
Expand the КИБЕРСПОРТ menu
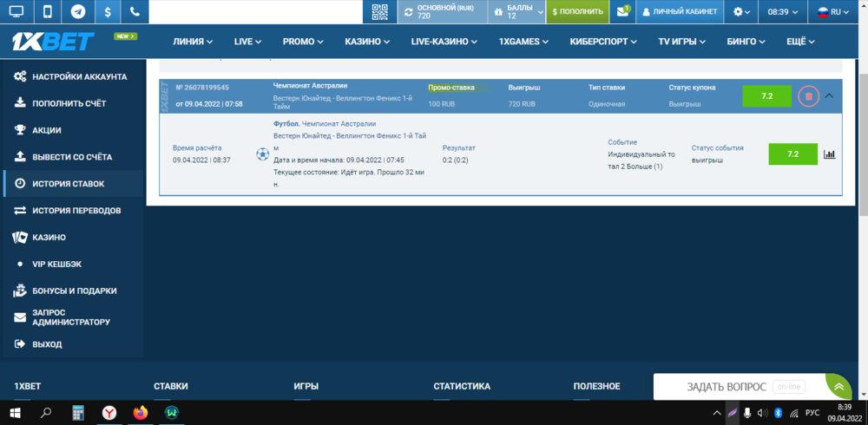click(x=603, y=42)
